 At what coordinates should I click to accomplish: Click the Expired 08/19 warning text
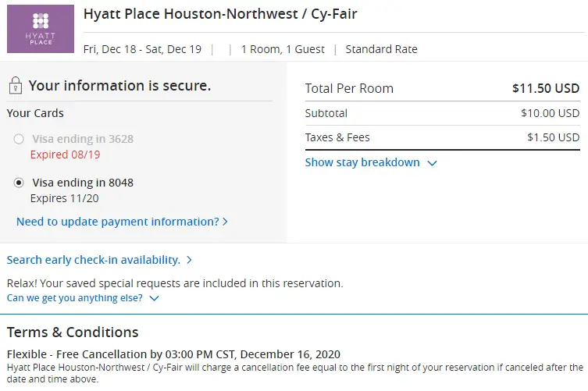click(59, 155)
